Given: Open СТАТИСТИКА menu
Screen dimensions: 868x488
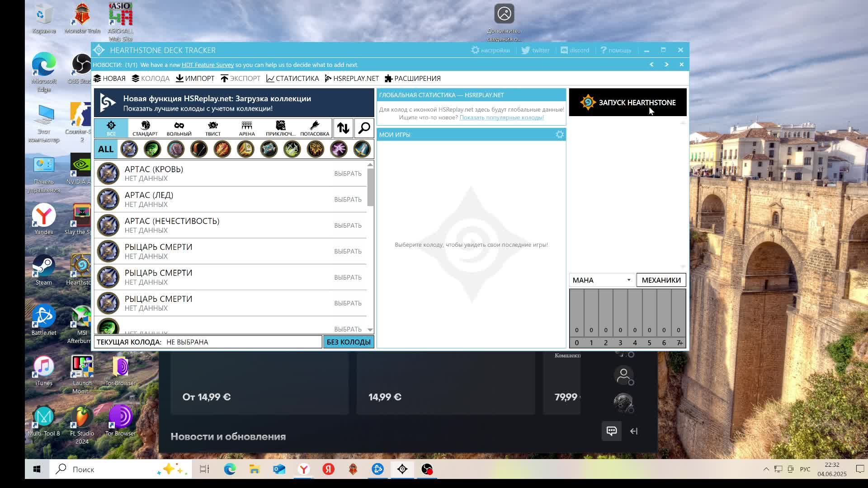Looking at the screenshot, I should [x=292, y=79].
